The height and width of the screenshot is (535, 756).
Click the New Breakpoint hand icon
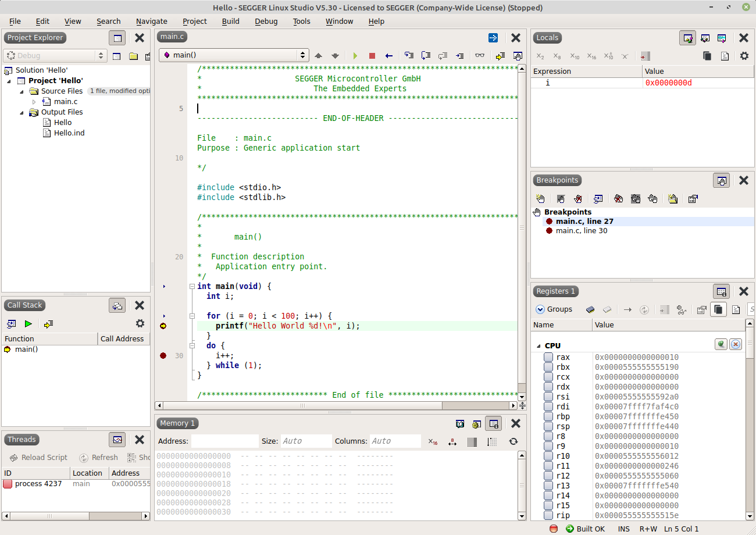(540, 198)
